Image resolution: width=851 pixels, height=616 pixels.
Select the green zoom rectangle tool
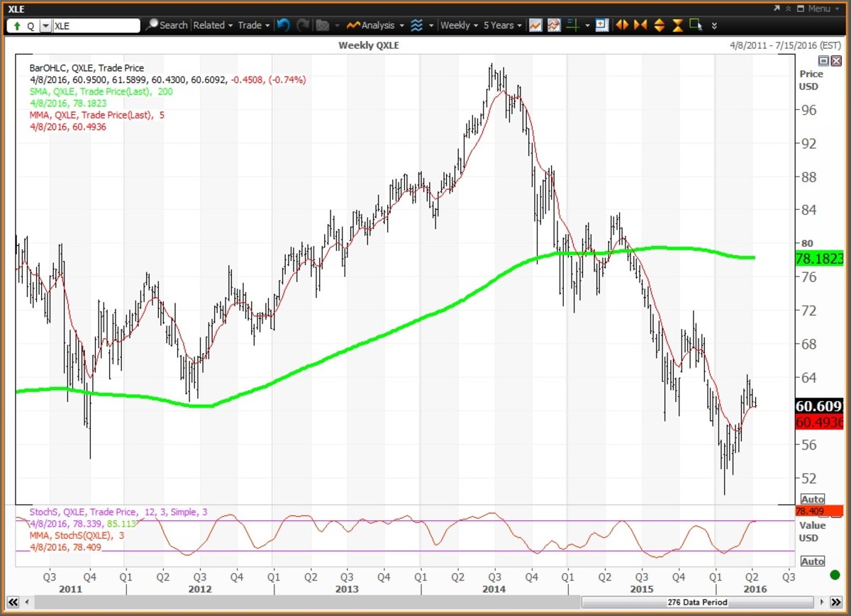click(696, 23)
